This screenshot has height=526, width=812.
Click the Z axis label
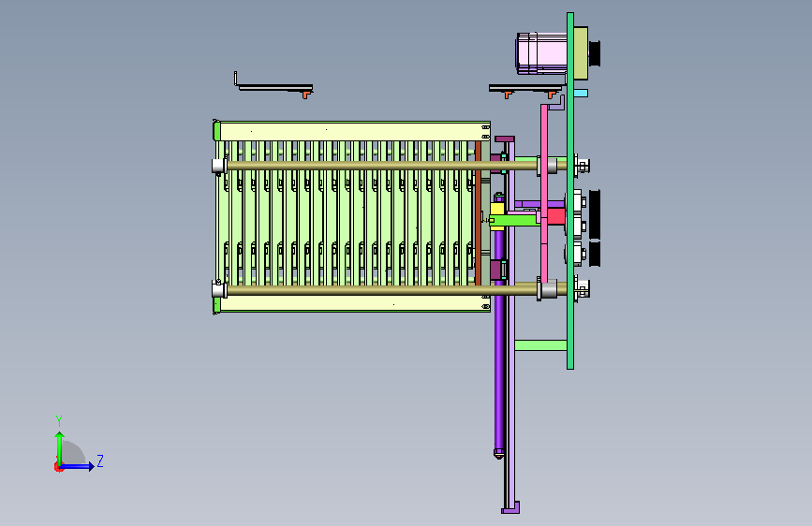pos(100,460)
